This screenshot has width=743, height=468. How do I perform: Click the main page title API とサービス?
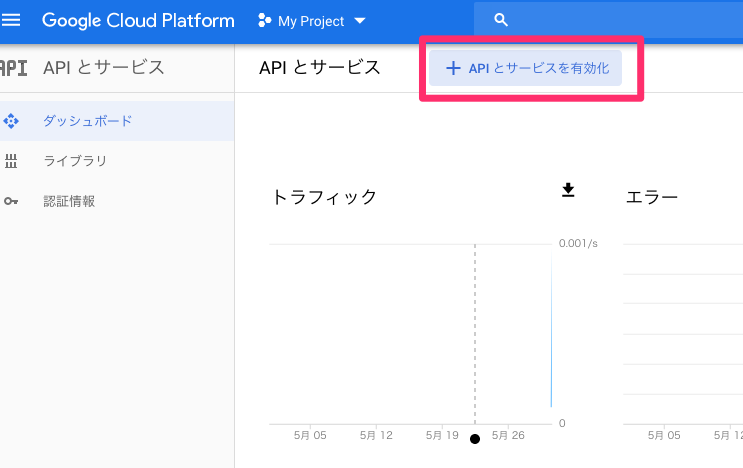pyautogui.click(x=320, y=67)
